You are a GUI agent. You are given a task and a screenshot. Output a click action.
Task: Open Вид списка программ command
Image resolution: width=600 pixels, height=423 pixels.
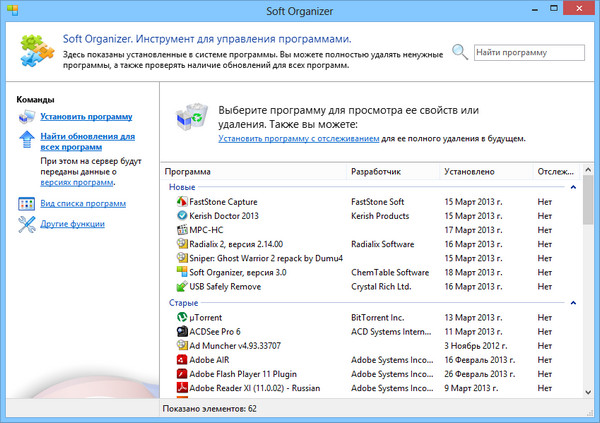[83, 203]
